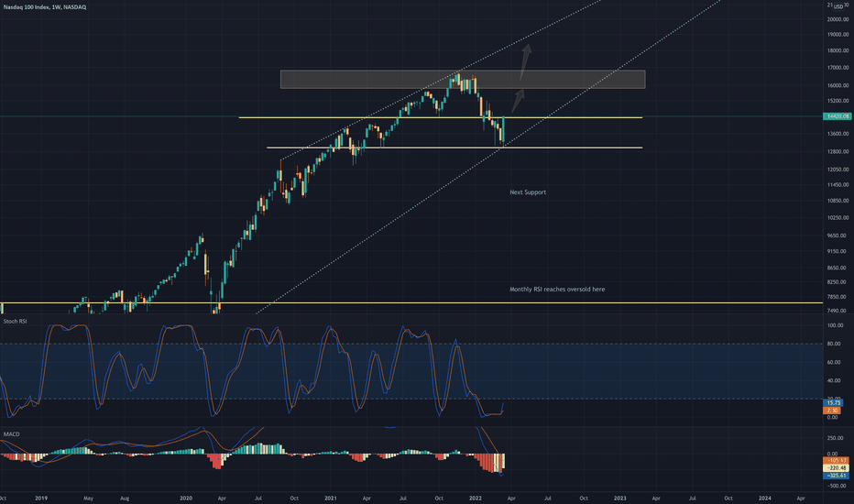Click the 18000.00 price axis label
The image size is (854, 504).
coord(838,51)
